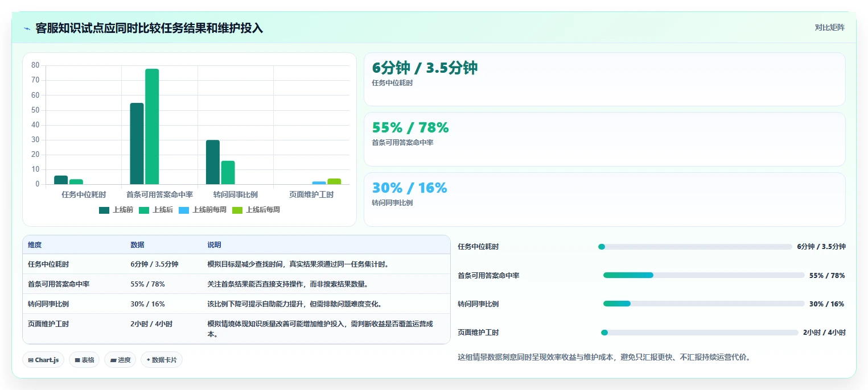Click the 上线前每周 bar for 页面维护工时
Image resolution: width=868 pixels, height=390 pixels.
(x=319, y=182)
